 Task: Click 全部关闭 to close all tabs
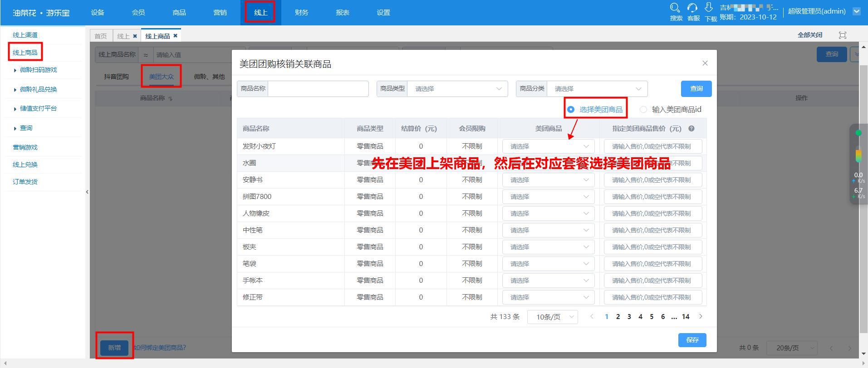point(810,35)
